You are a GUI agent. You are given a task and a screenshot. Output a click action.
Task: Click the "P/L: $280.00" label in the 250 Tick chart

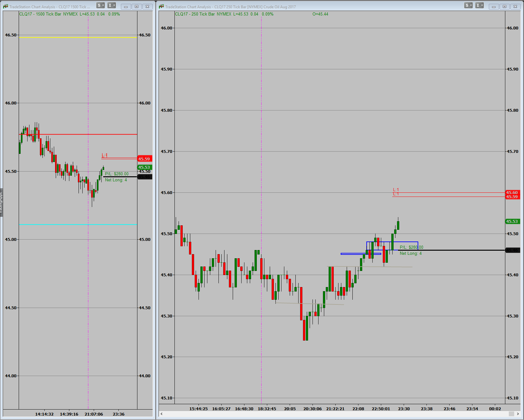coord(411,247)
